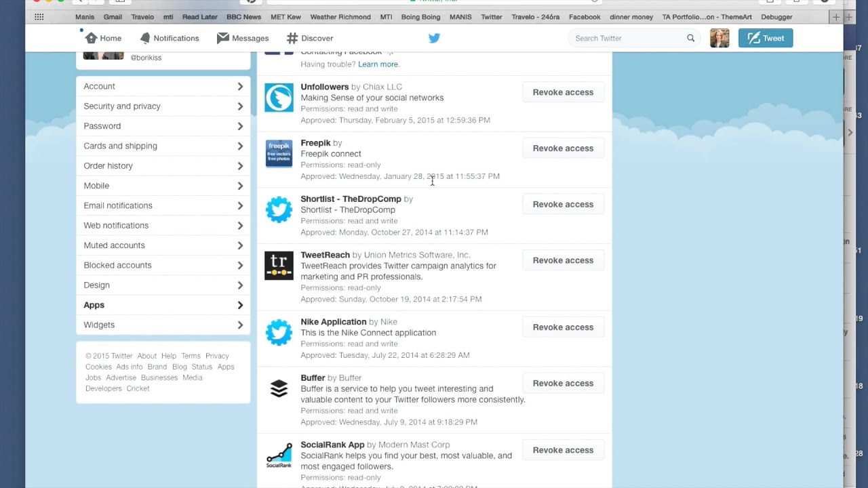Viewport: 868px width, 488px height.
Task: Revoke access for Unfollowers
Action: 563,92
